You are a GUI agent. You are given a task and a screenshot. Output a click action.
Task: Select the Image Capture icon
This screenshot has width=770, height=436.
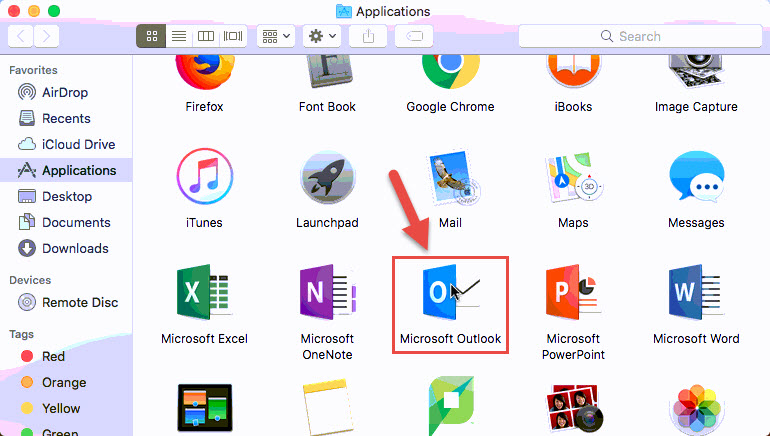tap(696, 73)
